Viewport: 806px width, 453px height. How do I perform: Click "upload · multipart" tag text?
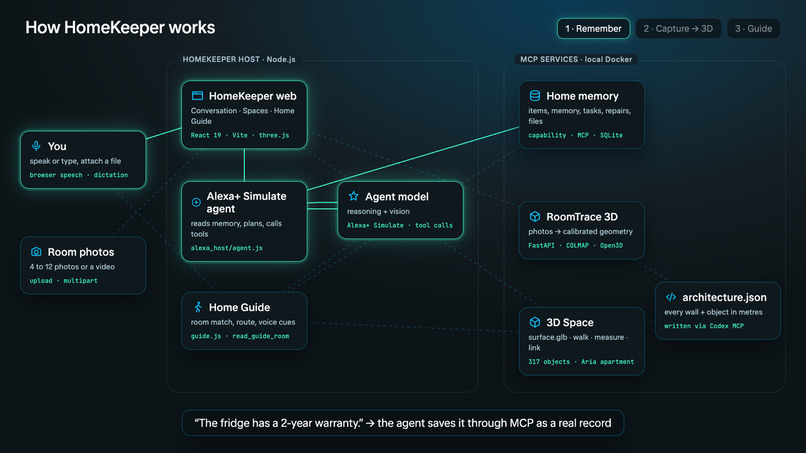pyautogui.click(x=63, y=281)
